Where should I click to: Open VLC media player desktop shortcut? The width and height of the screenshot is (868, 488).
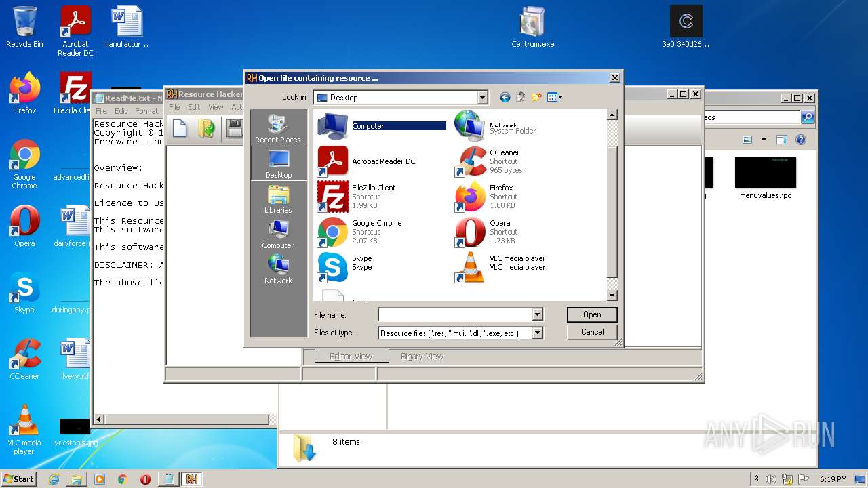(24, 430)
